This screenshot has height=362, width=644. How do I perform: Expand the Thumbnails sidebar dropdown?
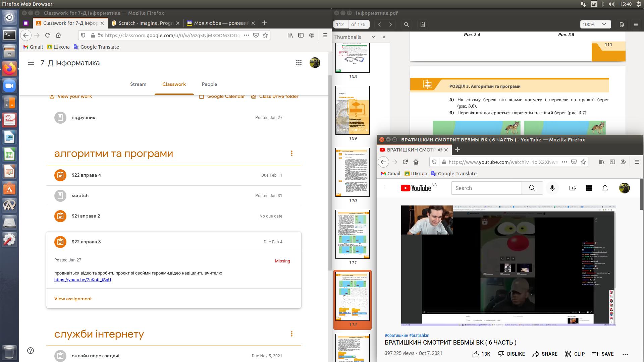373,37
